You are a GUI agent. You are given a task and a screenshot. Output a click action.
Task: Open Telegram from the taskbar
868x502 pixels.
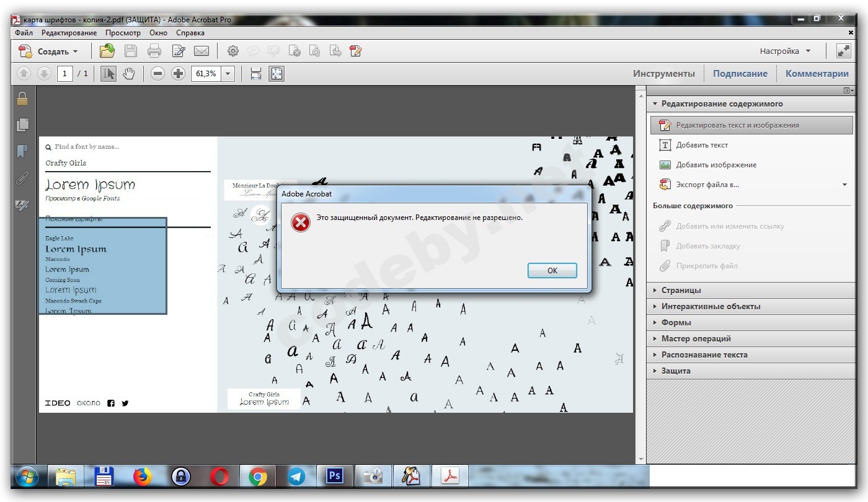tap(296, 476)
